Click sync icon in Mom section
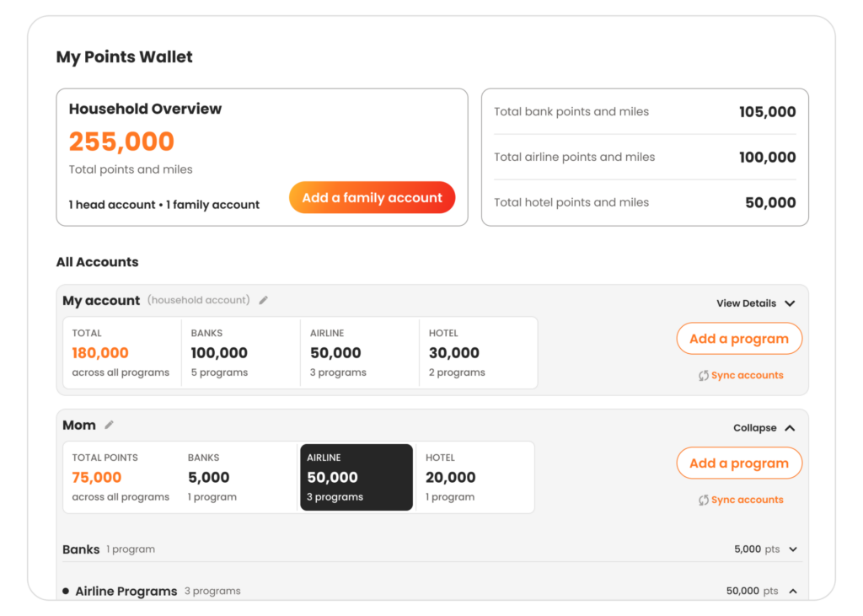Viewport: 863px width, 616px height. click(x=704, y=500)
